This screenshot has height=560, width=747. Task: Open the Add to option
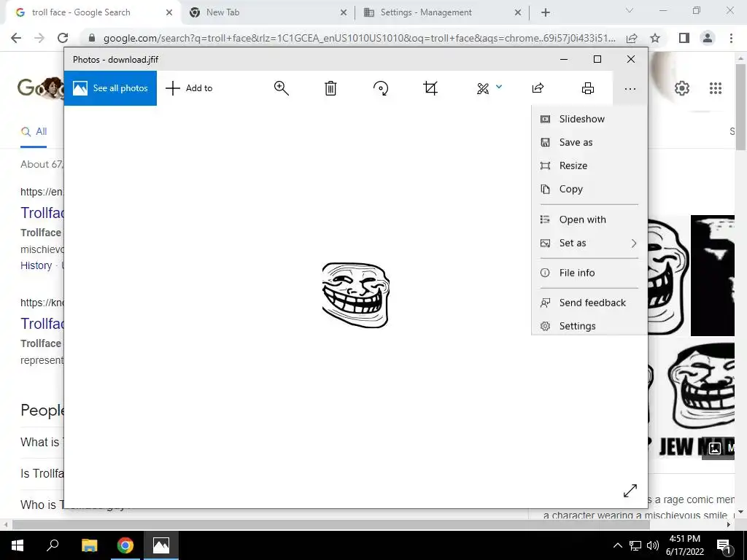[189, 88]
